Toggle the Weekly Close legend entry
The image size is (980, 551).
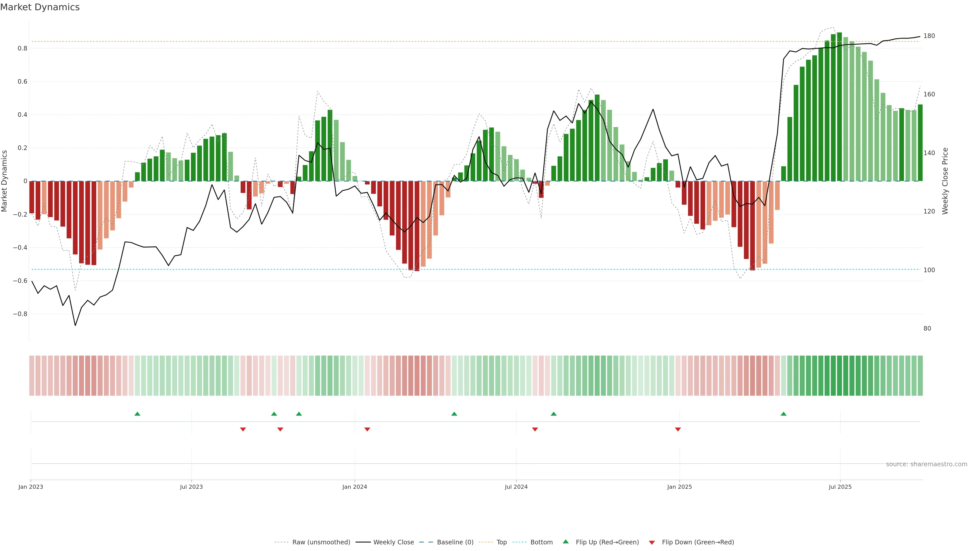point(393,542)
